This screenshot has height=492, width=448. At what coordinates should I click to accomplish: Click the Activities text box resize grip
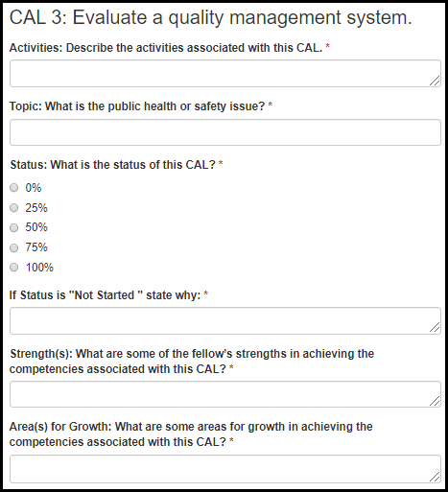pyautogui.click(x=435, y=81)
